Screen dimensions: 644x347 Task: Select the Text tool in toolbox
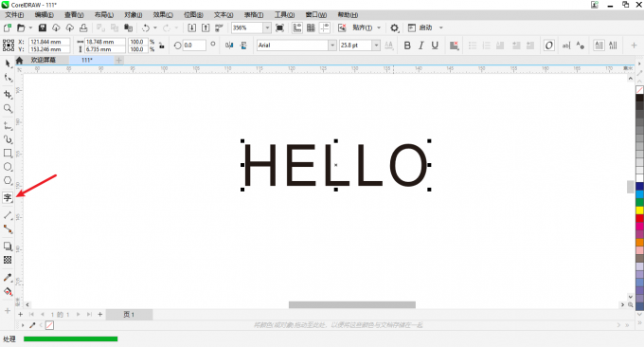point(8,198)
